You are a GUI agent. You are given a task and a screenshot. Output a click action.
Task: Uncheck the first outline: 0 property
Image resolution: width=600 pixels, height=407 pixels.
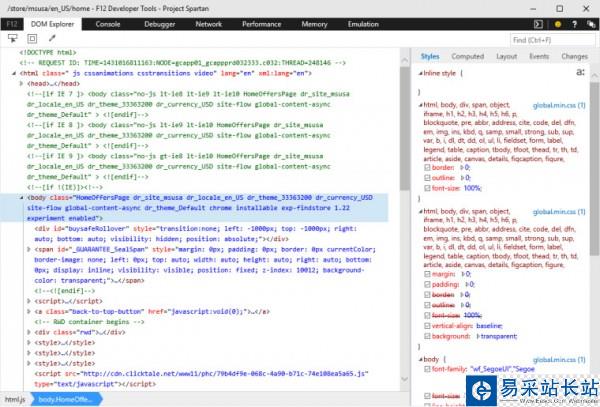(x=427, y=178)
